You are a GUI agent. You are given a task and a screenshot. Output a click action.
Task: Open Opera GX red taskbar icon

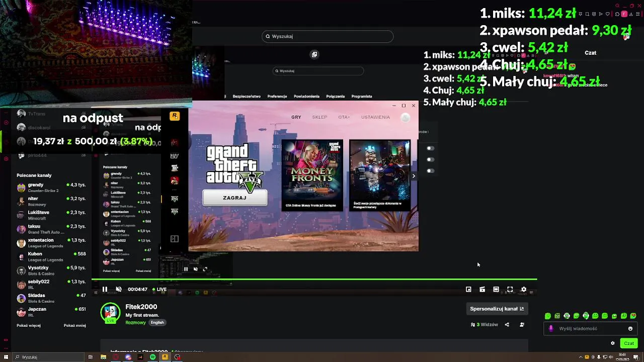116,357
